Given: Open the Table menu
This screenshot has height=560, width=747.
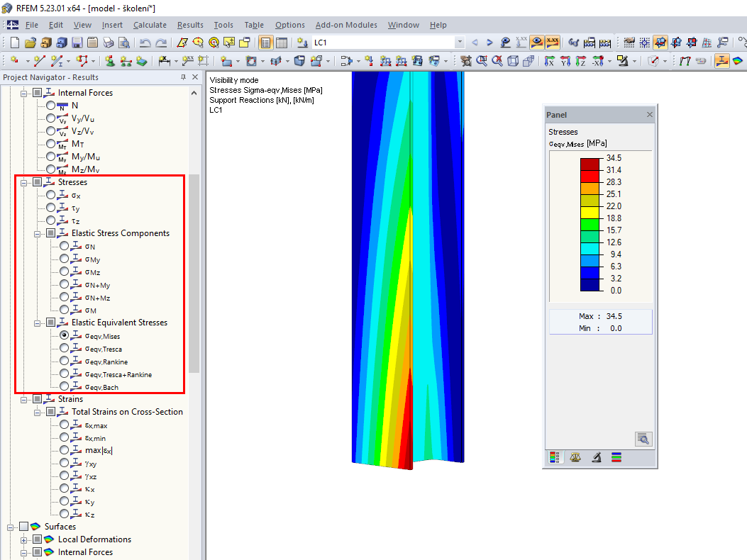Looking at the screenshot, I should point(254,25).
